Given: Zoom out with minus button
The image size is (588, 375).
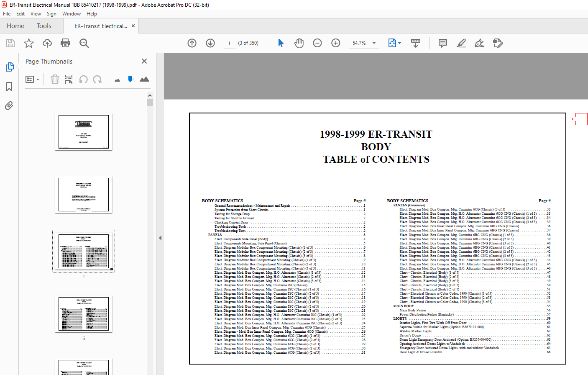Looking at the screenshot, I should (x=317, y=43).
